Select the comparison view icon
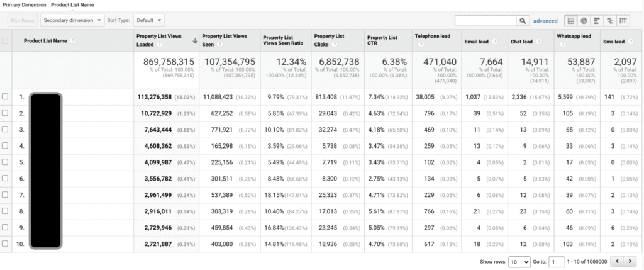Viewport: 644px width, 270px height. [x=610, y=21]
